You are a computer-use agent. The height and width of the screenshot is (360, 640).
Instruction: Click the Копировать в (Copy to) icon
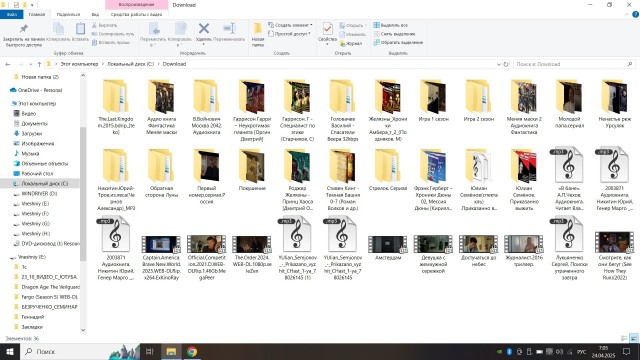[x=180, y=29]
